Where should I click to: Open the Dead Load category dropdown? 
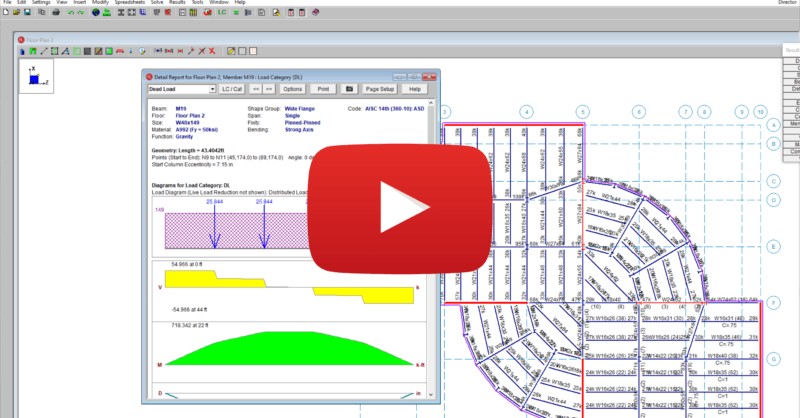click(180, 89)
